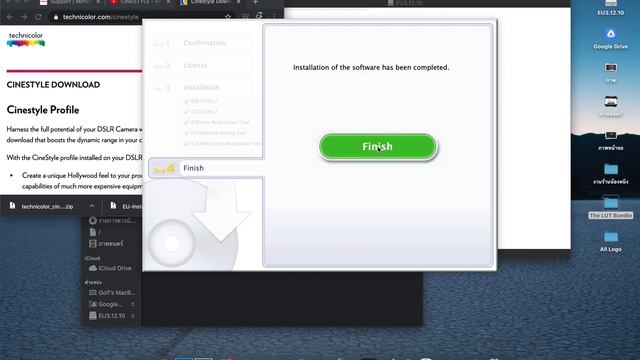Click "Installation of the software has been completed." text
This screenshot has width=640, height=360.
click(371, 67)
